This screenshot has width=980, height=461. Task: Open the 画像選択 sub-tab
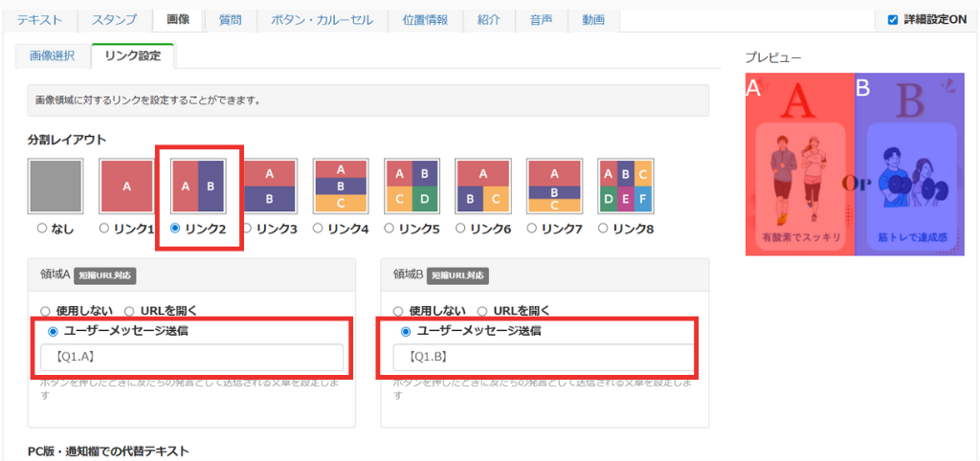52,55
